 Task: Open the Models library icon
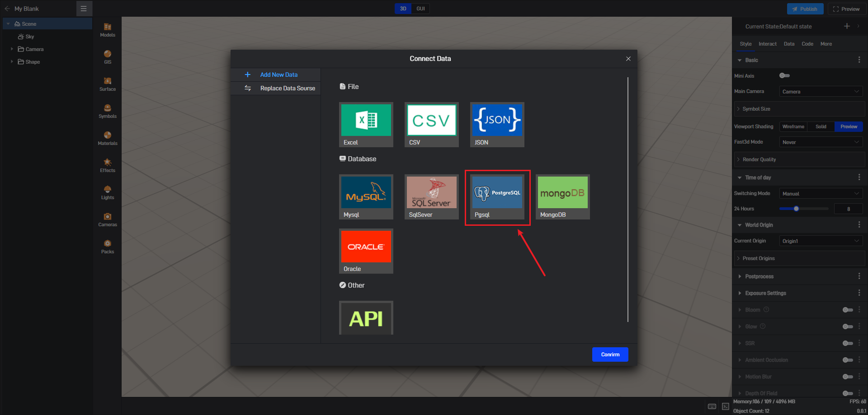point(108,30)
